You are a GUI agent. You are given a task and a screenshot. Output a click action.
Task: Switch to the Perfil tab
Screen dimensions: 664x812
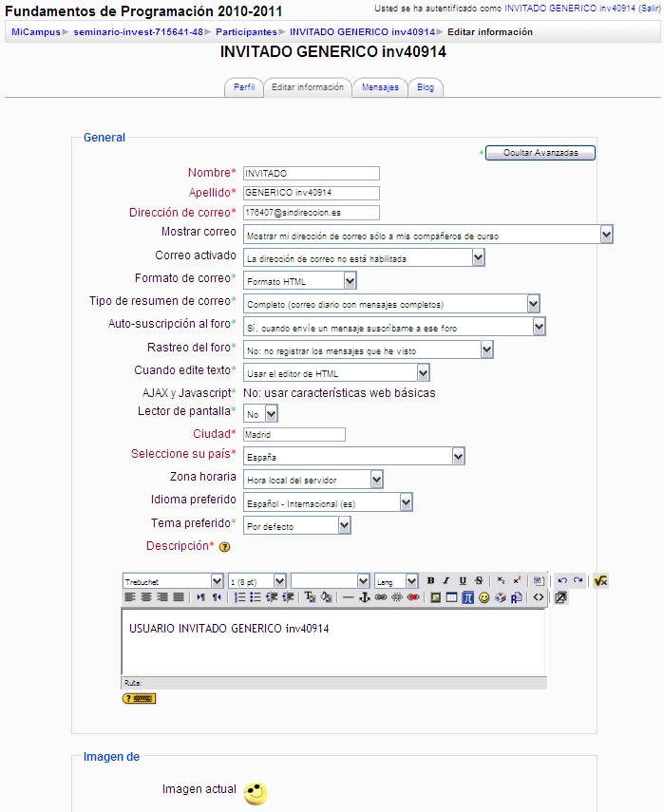[x=244, y=87]
